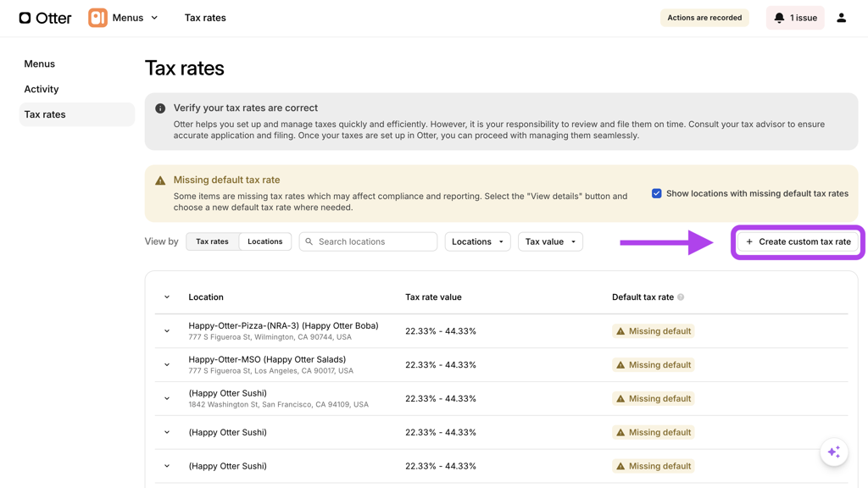
Task: Open the sparkle AI assistant button
Action: [833, 452]
